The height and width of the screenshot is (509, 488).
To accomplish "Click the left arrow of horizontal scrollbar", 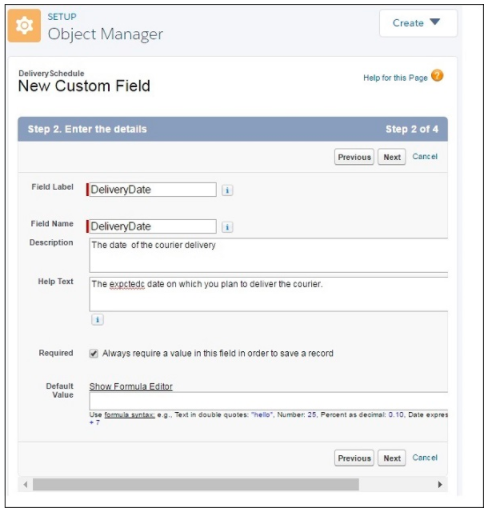I will [25, 484].
